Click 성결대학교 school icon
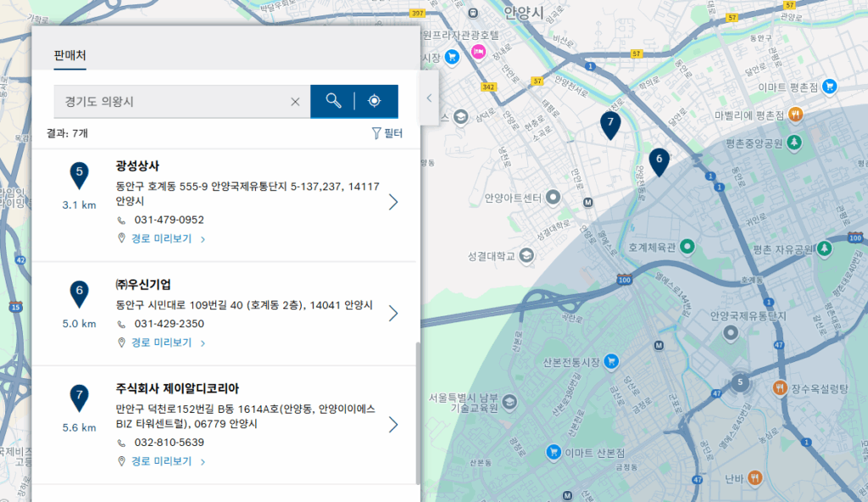The width and height of the screenshot is (868, 502). (x=526, y=255)
